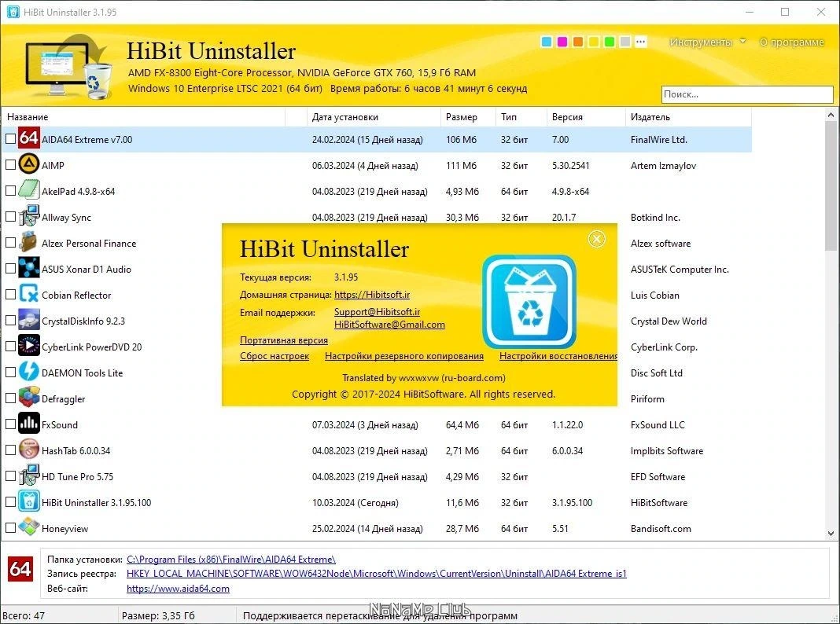This screenshot has width=840, height=624.
Task: Sort by Издатель column header
Action: [x=688, y=116]
